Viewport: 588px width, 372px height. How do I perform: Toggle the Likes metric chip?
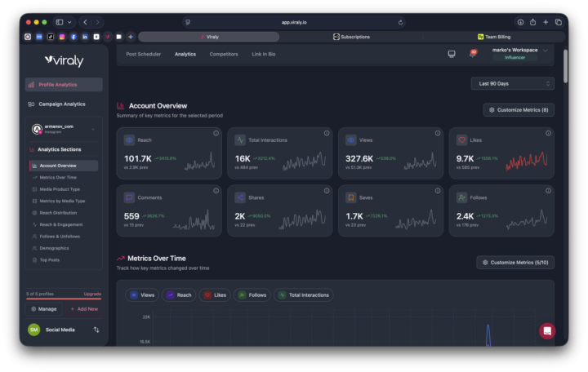coord(215,294)
